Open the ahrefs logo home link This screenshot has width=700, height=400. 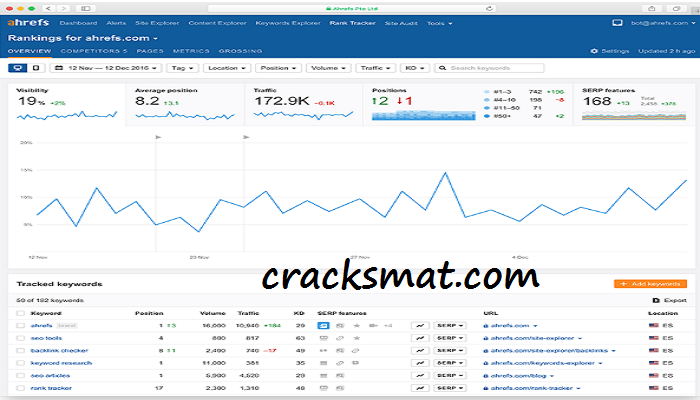[28, 22]
